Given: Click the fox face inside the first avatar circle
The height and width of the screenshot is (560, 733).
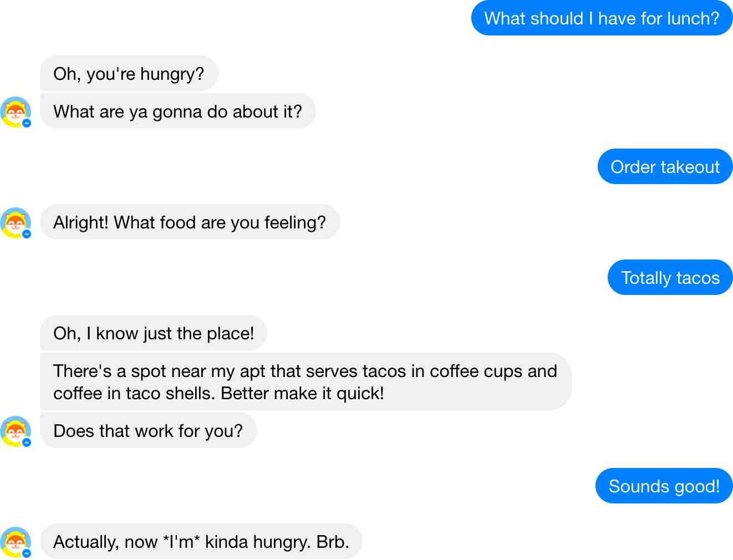Looking at the screenshot, I should coord(14,110).
